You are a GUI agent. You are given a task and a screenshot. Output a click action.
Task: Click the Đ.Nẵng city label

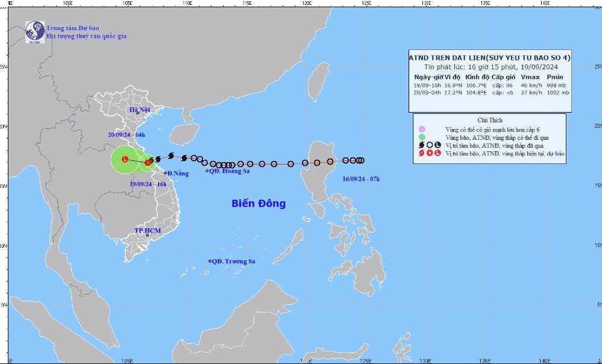178,174
